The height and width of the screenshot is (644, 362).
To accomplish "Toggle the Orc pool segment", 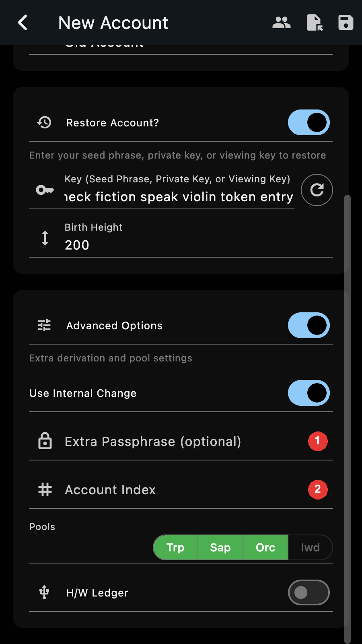I will click(x=265, y=547).
